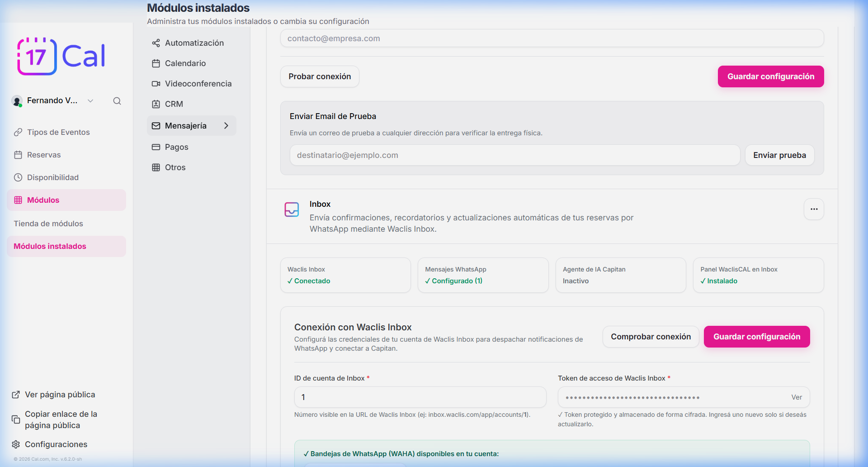Select Módulos in the sidebar
The height and width of the screenshot is (467, 868).
[x=66, y=200]
